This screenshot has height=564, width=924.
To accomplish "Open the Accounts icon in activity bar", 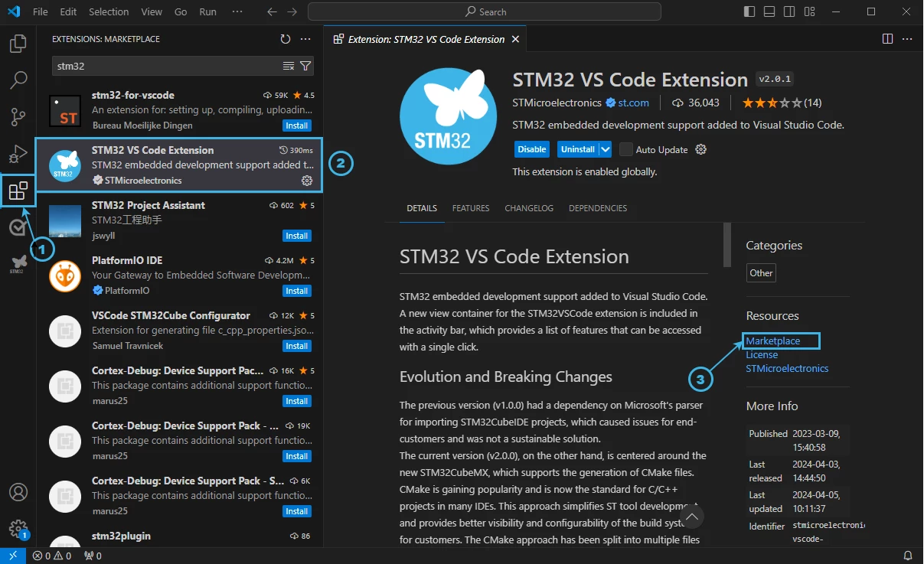I will pos(18,492).
